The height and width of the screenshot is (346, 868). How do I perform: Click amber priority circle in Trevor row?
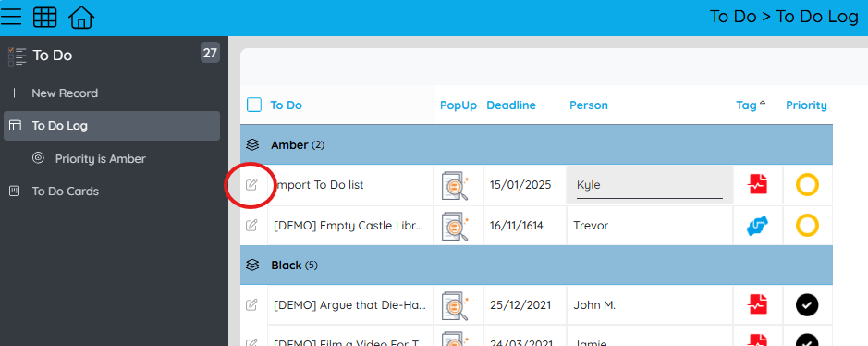807,226
